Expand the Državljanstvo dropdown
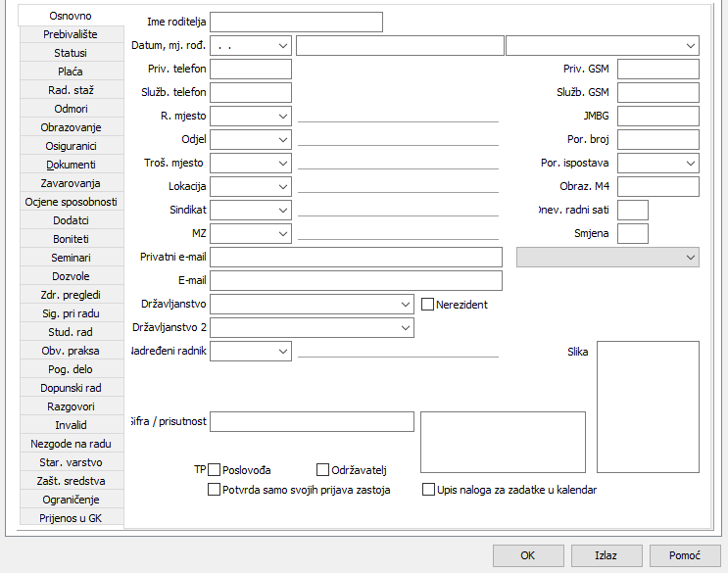Screen dimensions: 728x573 (x=406, y=305)
